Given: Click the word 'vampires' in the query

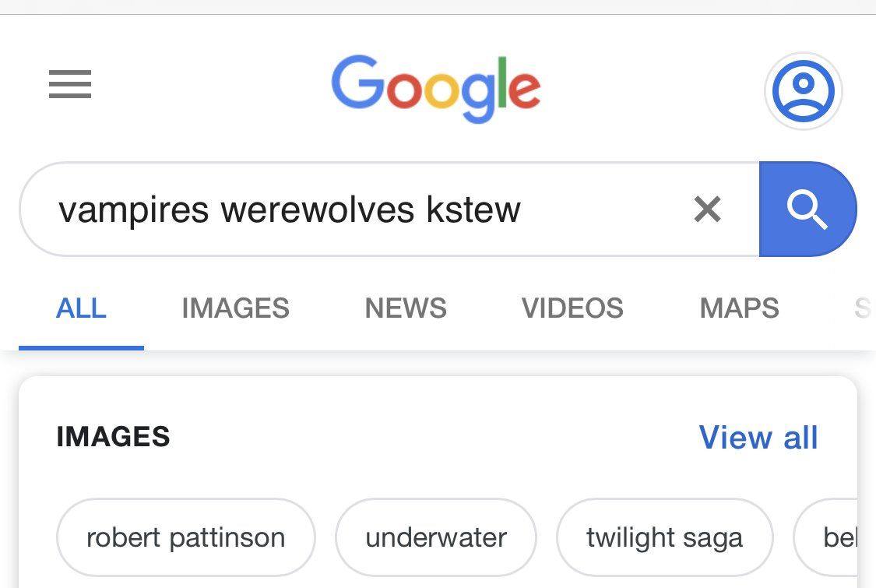Looking at the screenshot, I should [x=133, y=209].
